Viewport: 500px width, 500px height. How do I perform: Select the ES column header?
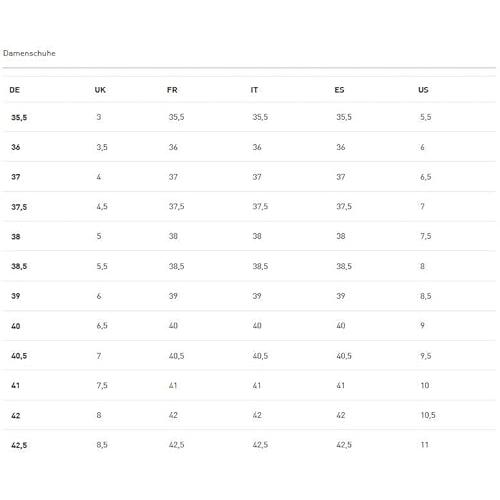pos(340,90)
